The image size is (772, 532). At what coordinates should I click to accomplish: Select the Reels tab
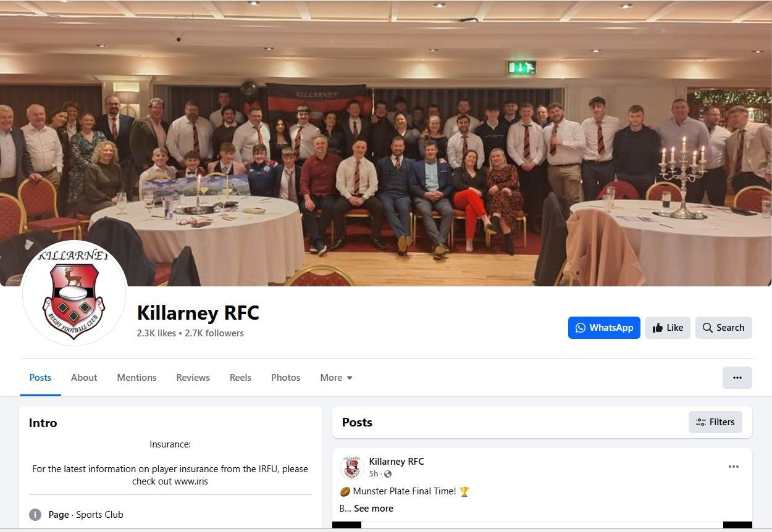click(x=240, y=378)
